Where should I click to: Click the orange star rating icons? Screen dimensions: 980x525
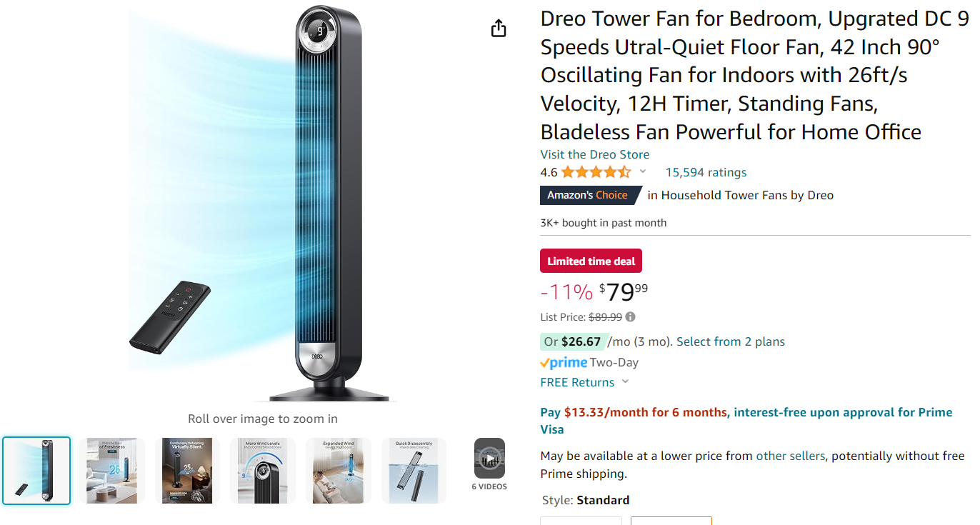coord(596,172)
